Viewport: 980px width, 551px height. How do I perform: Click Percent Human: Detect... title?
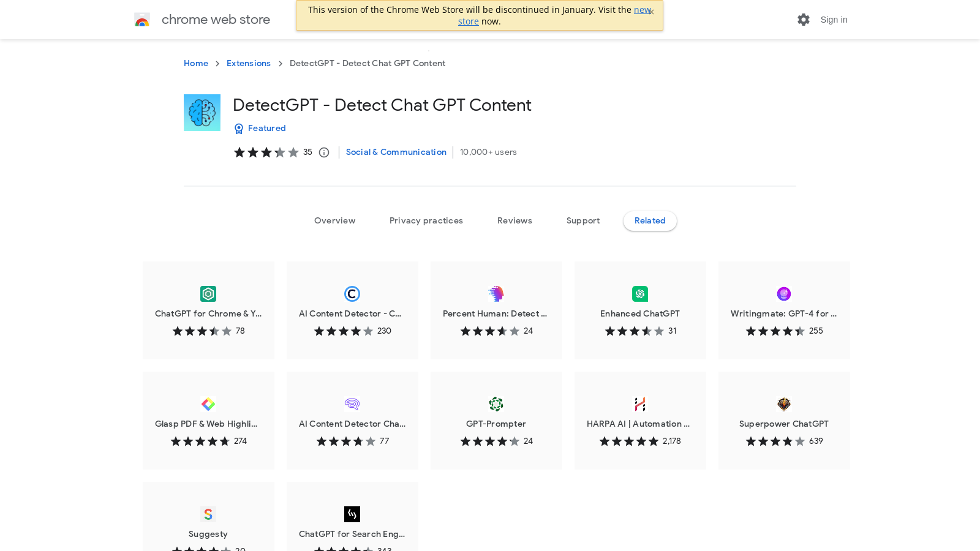495,313
